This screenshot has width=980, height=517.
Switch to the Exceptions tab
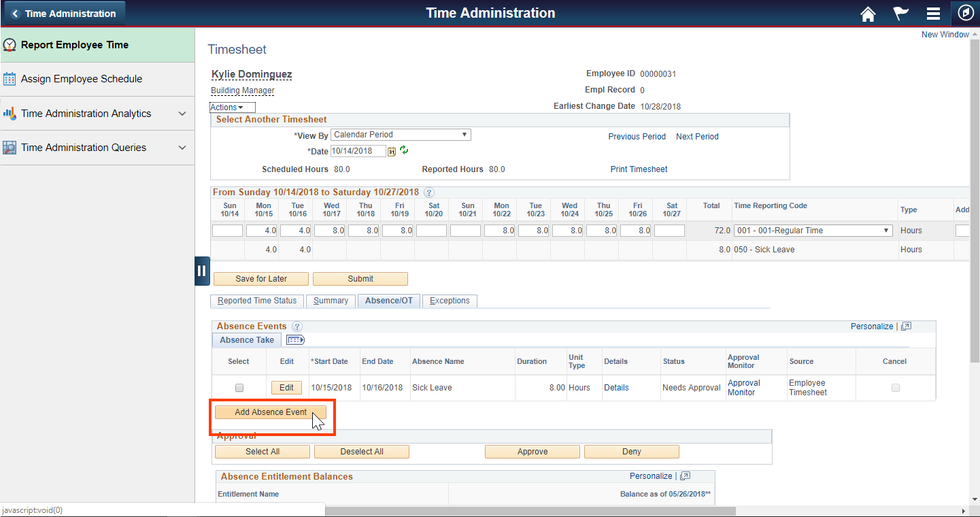(450, 301)
